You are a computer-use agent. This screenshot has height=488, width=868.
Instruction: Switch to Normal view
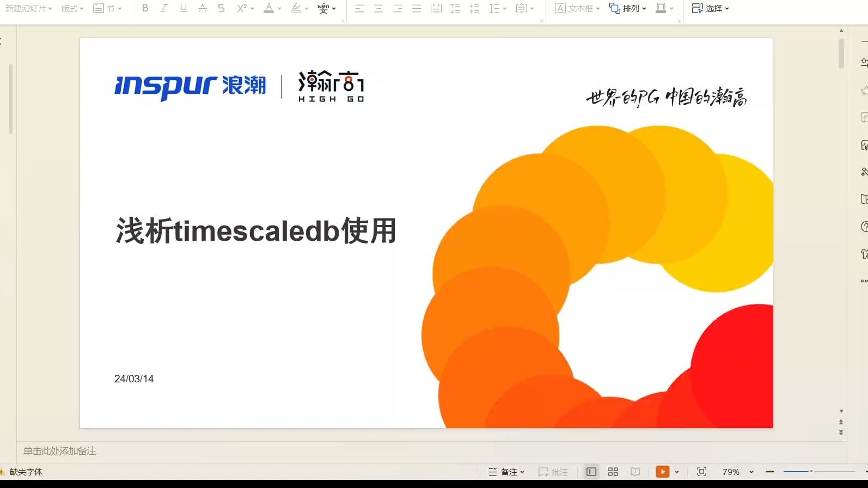(591, 472)
